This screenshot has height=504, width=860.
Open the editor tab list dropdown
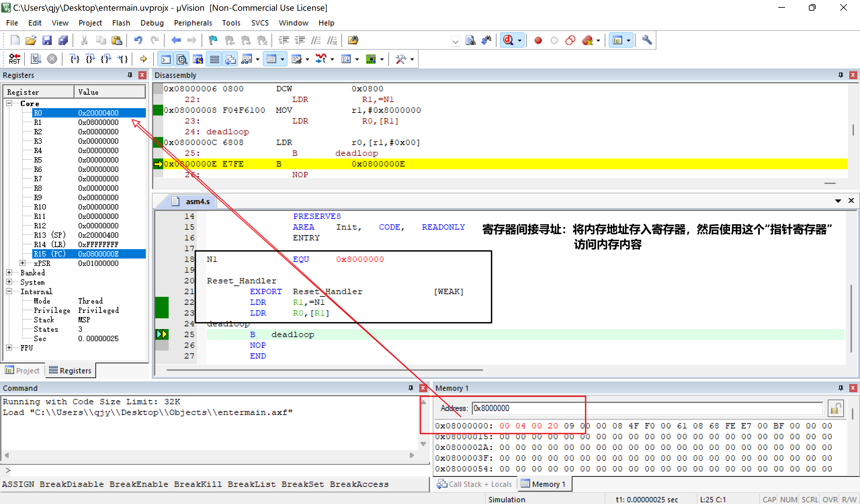pos(838,201)
